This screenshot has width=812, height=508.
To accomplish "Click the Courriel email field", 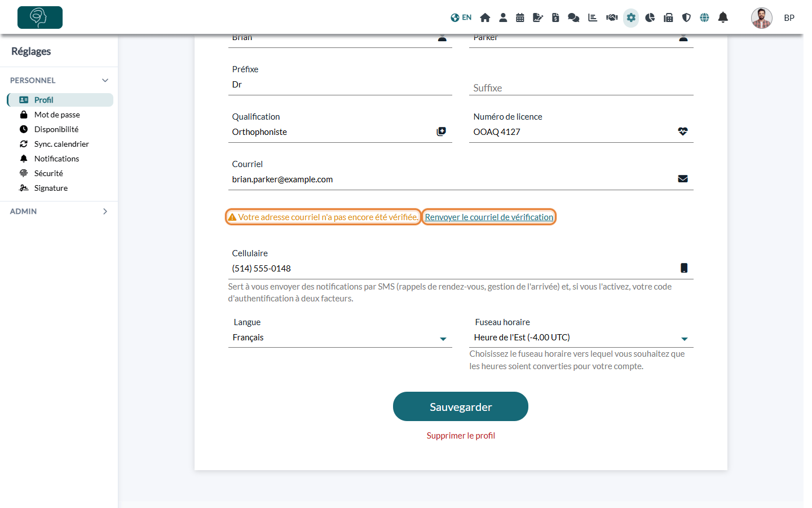I will coord(461,179).
